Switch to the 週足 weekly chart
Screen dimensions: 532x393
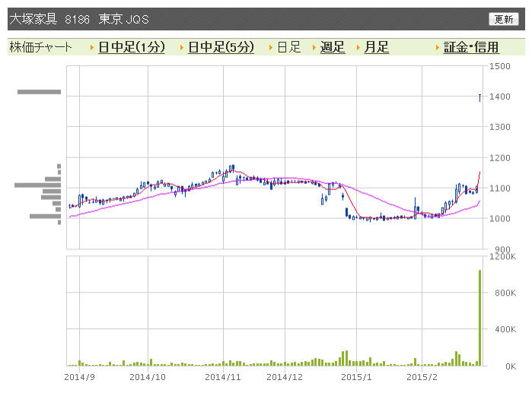pyautogui.click(x=333, y=47)
